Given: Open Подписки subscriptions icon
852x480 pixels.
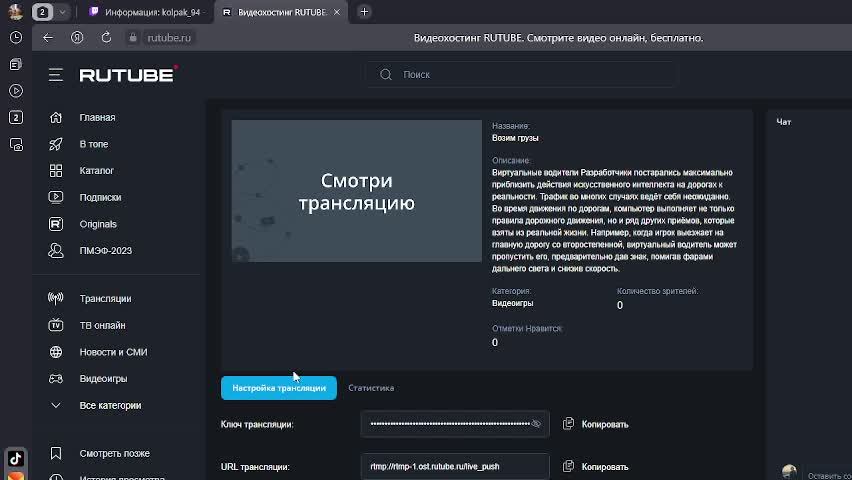Looking at the screenshot, I should pos(55,197).
